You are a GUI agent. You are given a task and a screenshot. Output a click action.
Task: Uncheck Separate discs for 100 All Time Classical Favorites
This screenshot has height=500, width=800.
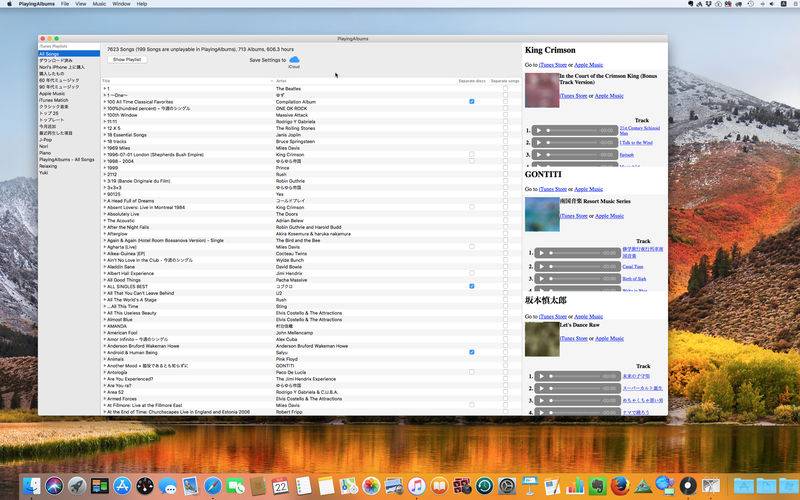coord(471,102)
